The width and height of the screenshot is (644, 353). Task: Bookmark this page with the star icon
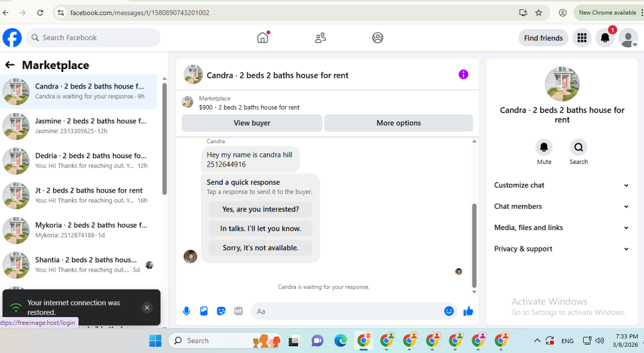point(539,12)
